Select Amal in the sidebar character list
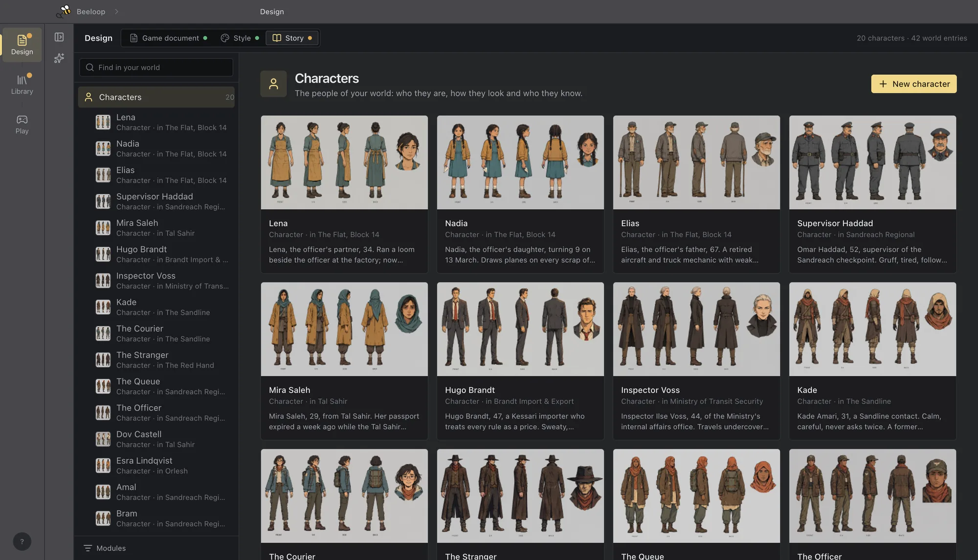This screenshot has height=560, width=978. tap(156, 492)
